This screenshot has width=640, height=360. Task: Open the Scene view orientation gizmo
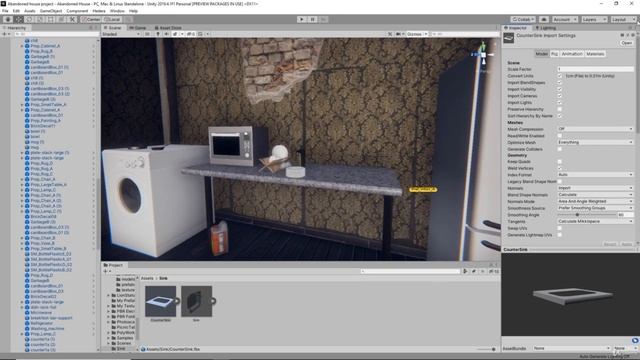tap(483, 54)
